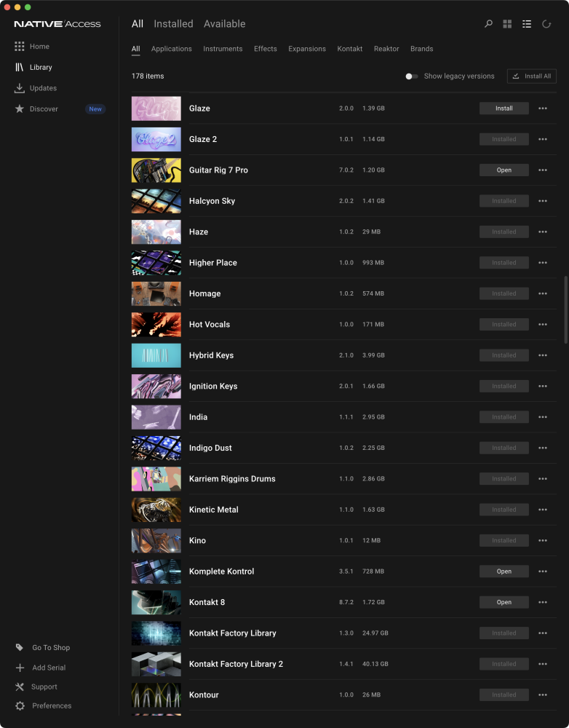Click the 178 items count
This screenshot has width=569, height=728.
pyautogui.click(x=148, y=76)
